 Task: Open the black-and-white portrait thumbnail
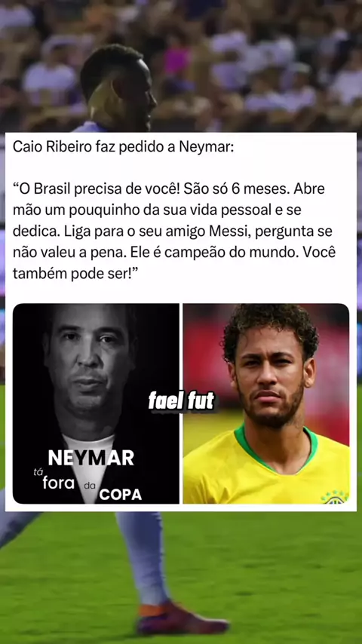(96, 403)
